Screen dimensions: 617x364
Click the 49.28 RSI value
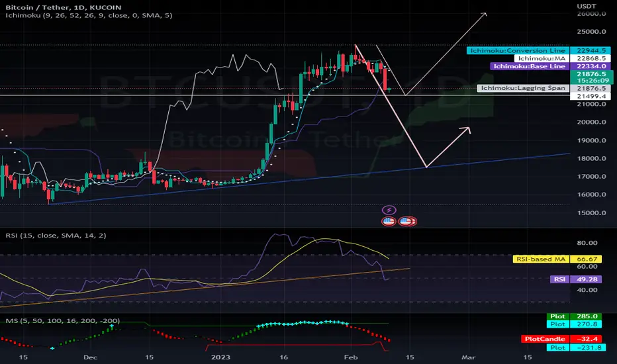click(x=587, y=279)
